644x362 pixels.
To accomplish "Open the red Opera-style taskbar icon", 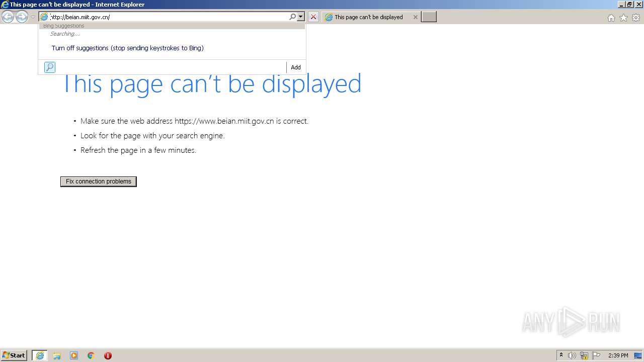I will [108, 355].
